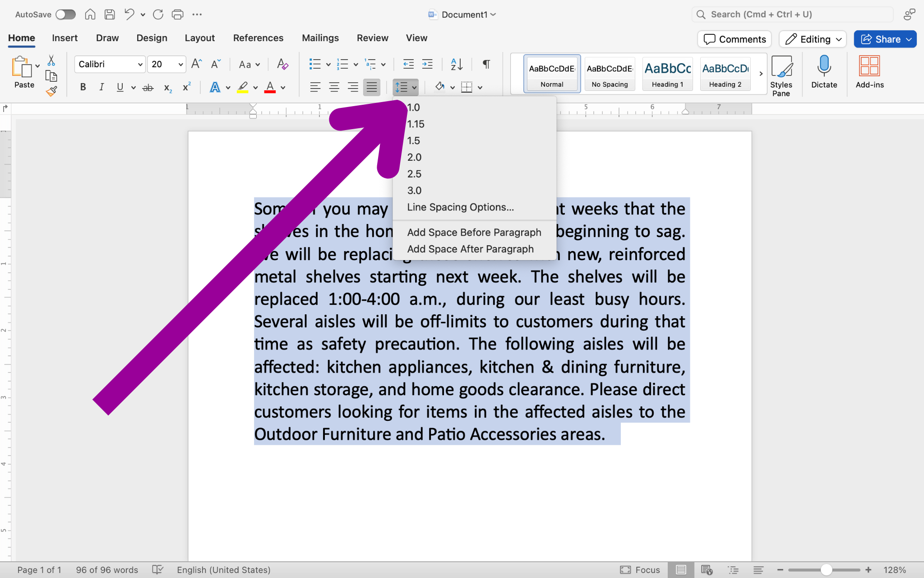Click the Save floppy disk icon
924x578 pixels.
110,14
